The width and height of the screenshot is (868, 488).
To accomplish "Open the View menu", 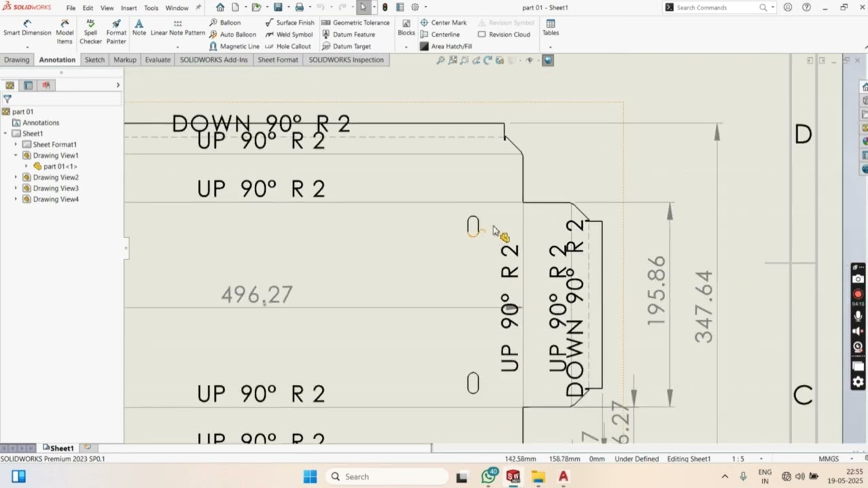I will coord(107,8).
